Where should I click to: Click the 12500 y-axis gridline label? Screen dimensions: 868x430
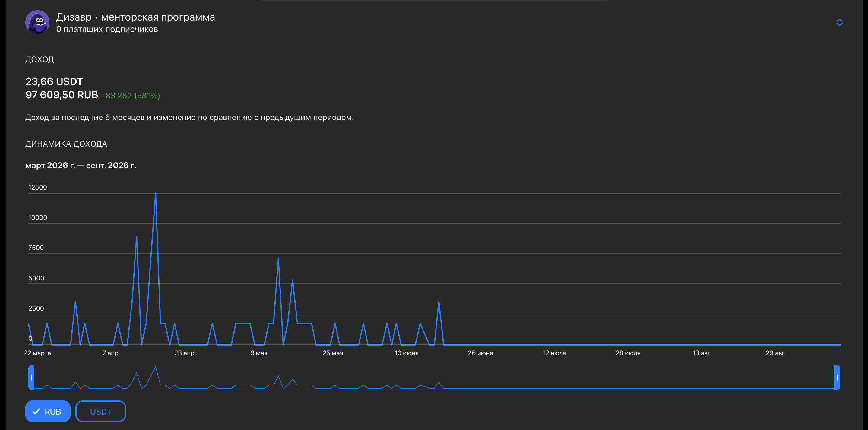click(x=38, y=187)
